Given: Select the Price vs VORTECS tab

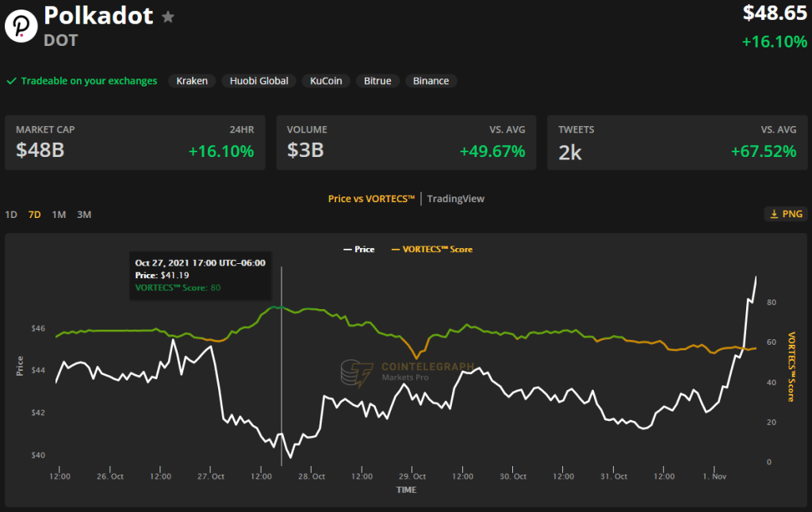Looking at the screenshot, I should point(371,199).
